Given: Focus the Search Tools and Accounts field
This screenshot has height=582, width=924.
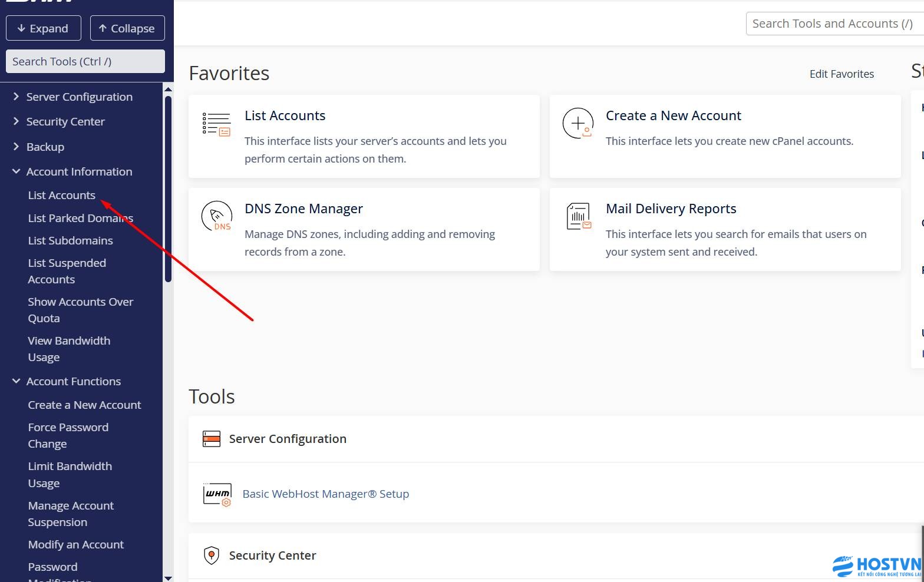Looking at the screenshot, I should pyautogui.click(x=832, y=24).
